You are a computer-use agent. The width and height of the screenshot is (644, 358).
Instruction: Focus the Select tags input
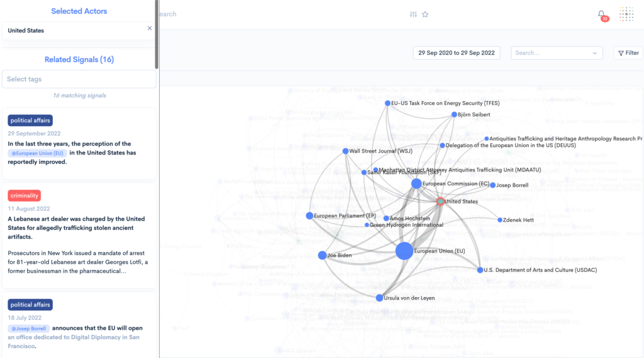point(79,79)
